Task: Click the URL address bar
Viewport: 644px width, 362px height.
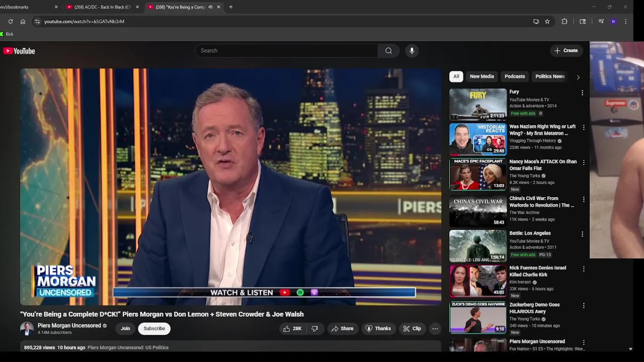Action: [x=282, y=22]
